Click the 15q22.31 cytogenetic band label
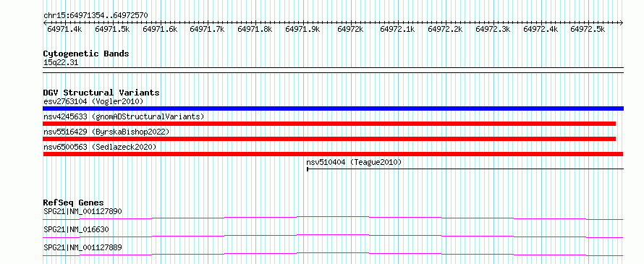Viewport: 644px width, 264px height. tap(61, 63)
